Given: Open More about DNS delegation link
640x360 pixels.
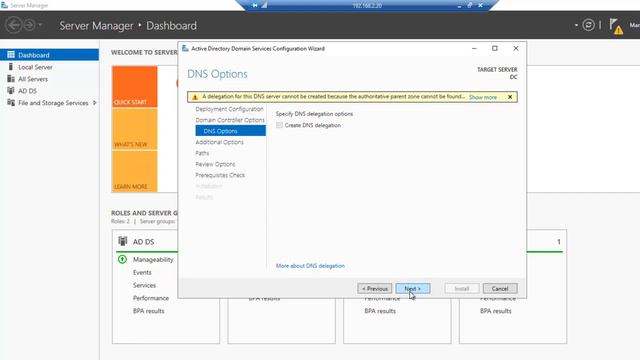Looking at the screenshot, I should (310, 266).
